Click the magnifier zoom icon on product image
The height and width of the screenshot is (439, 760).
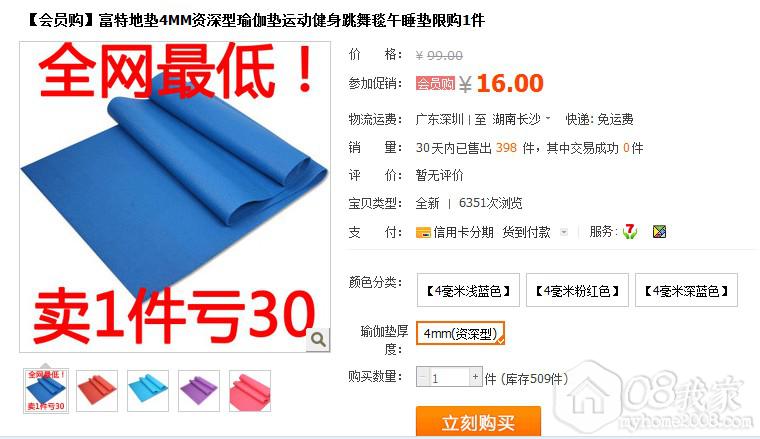coord(318,340)
